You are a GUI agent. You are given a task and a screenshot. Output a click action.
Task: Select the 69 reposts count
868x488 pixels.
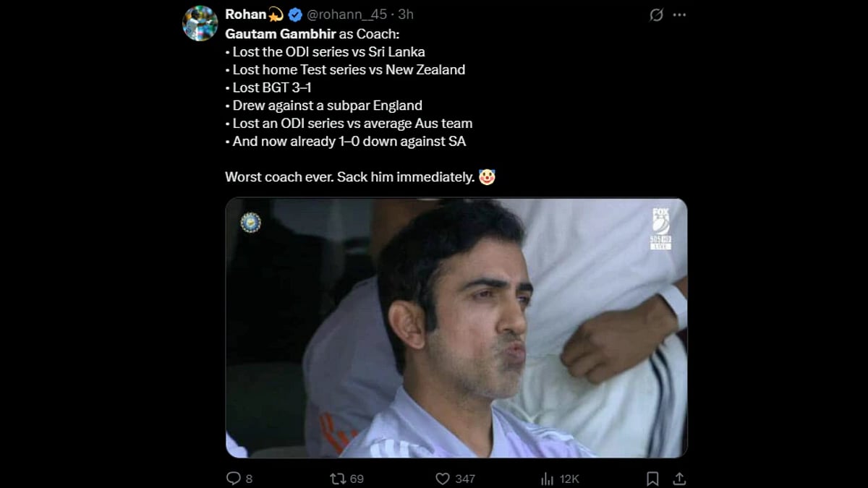[357, 479]
